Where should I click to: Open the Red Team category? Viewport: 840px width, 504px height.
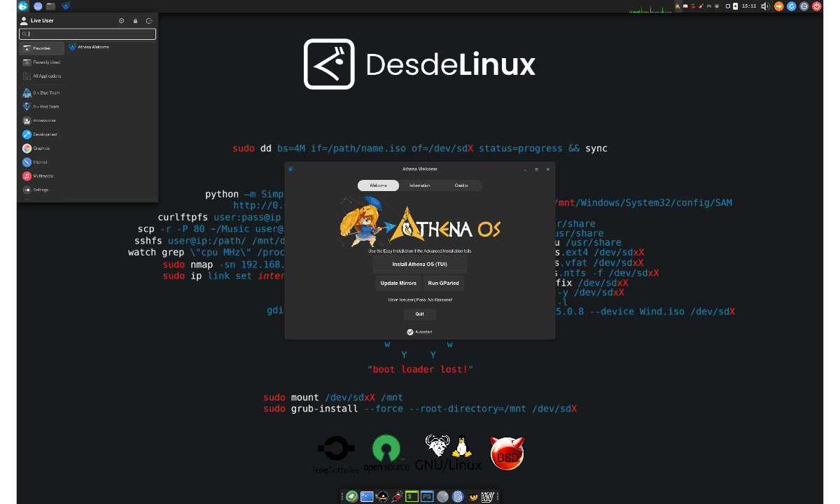[42, 106]
